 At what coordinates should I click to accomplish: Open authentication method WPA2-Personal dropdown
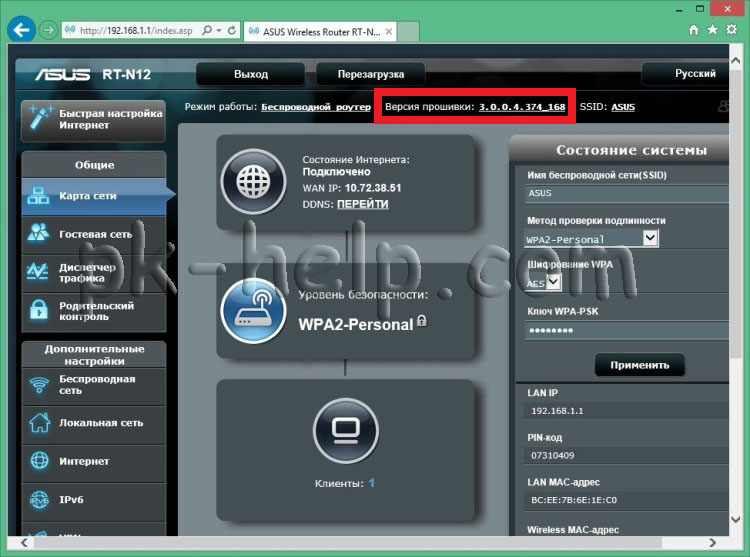click(x=591, y=238)
